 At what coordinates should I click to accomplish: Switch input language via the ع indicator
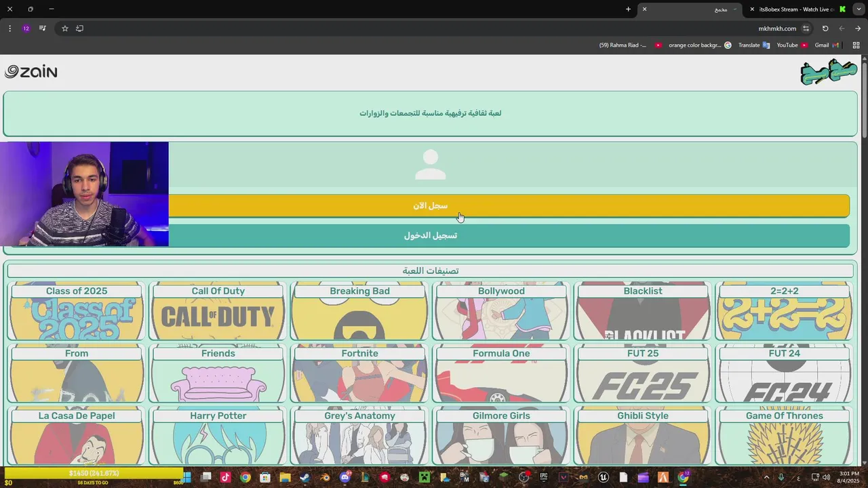[x=798, y=477]
